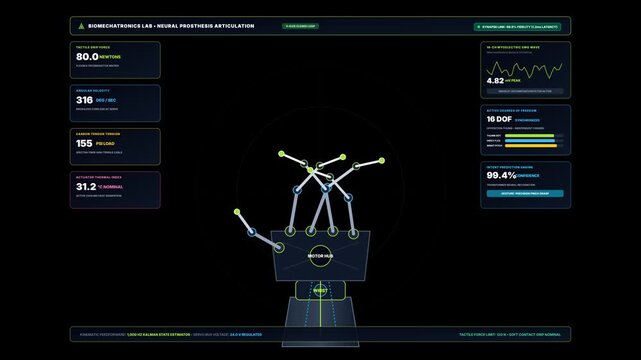Click the Biomechatronics Lab header title
641x360 pixels.
point(171,26)
